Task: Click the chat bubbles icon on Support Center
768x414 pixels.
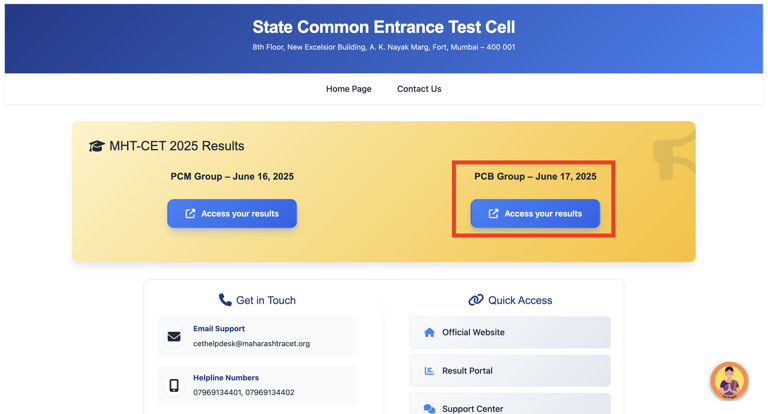Action: point(429,408)
